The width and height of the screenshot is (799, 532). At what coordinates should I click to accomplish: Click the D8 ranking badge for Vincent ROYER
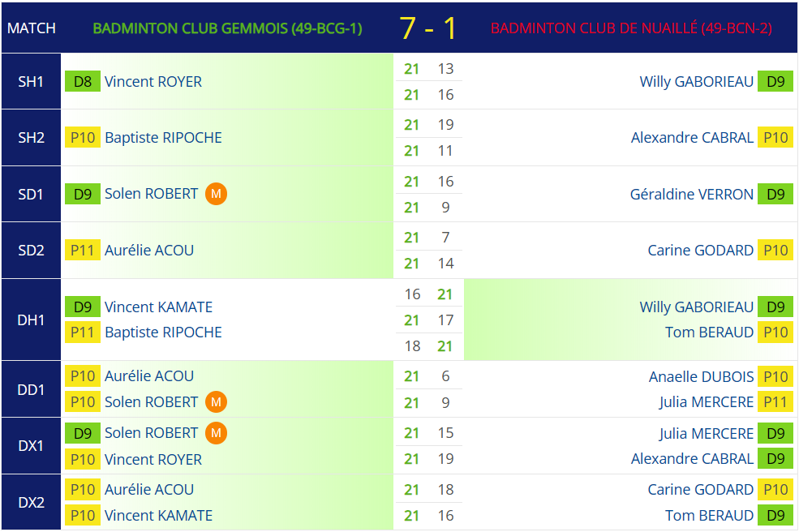coord(83,82)
